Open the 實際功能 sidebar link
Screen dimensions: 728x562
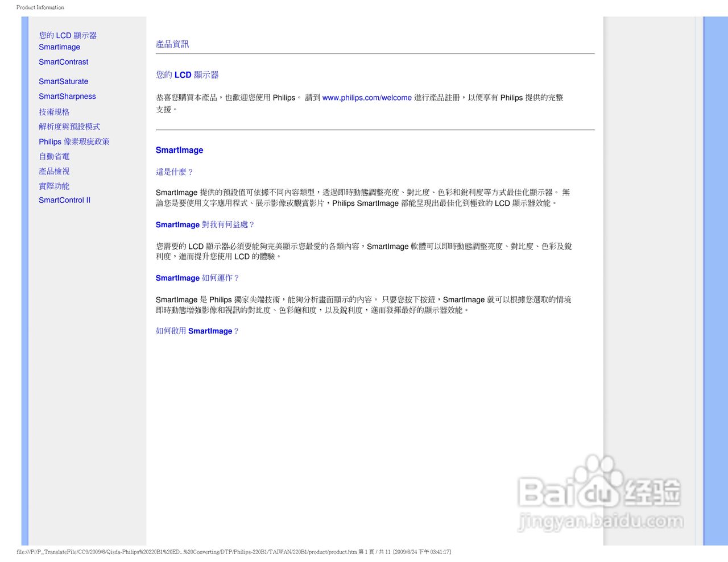click(54, 186)
